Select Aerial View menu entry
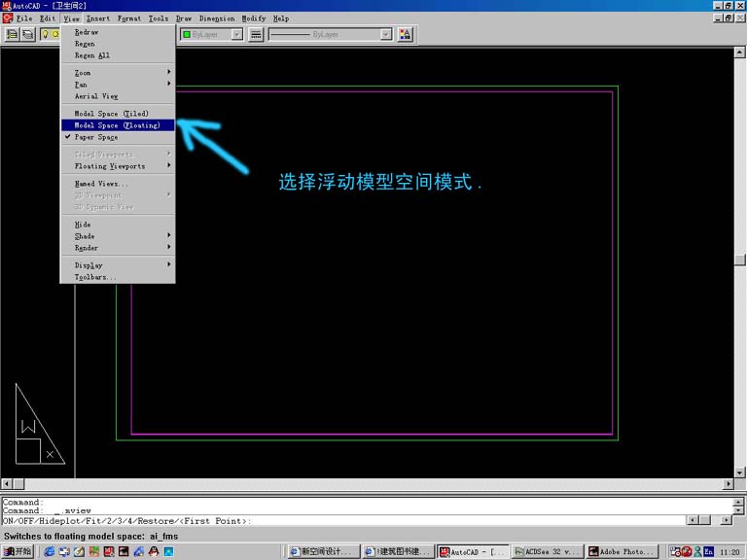 point(118,96)
